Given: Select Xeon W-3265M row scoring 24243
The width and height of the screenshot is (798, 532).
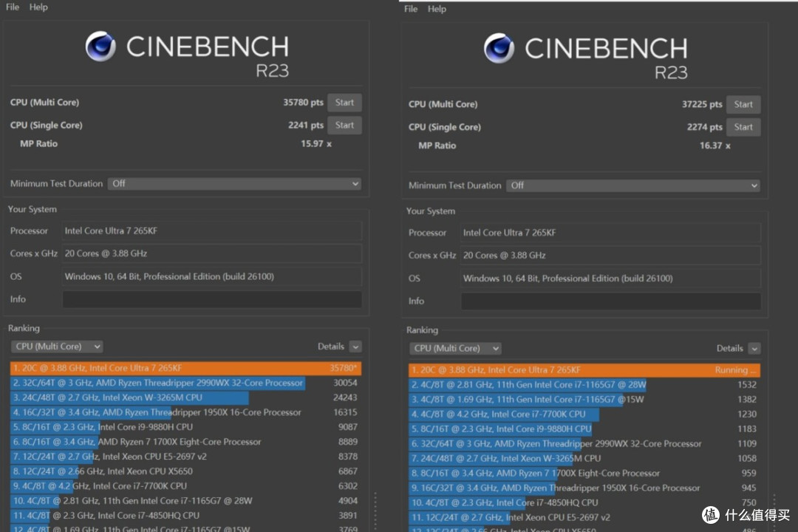Looking at the screenshot, I should (x=185, y=398).
